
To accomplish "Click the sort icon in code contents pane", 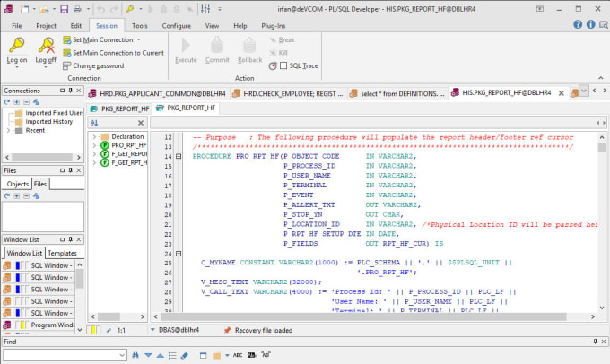I will tap(94, 123).
